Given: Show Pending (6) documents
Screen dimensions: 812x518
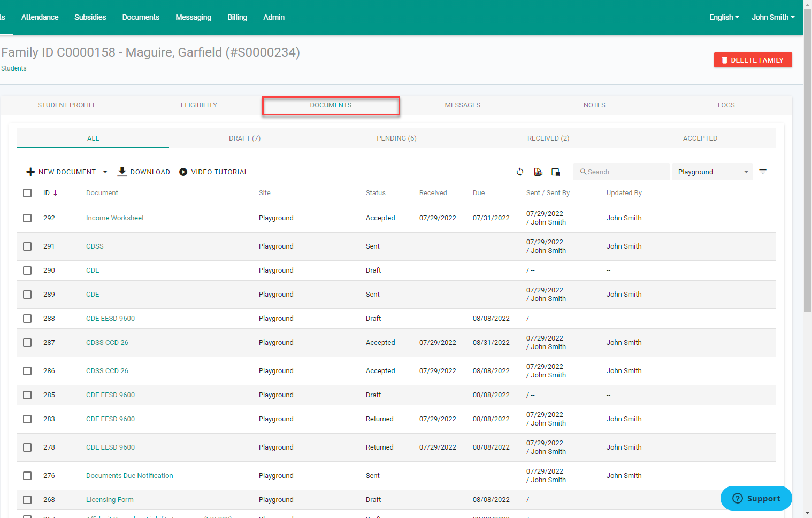Looking at the screenshot, I should 396,138.
